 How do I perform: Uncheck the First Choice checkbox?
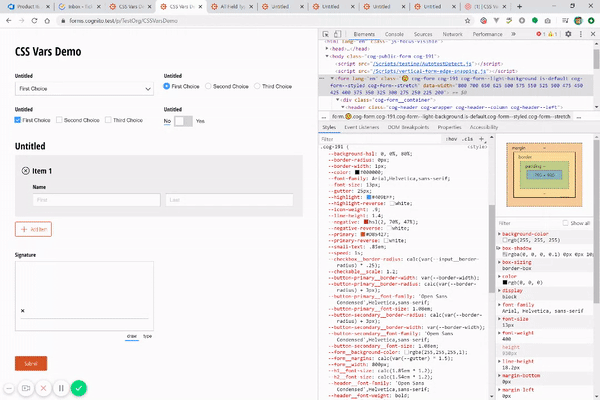click(x=18, y=120)
